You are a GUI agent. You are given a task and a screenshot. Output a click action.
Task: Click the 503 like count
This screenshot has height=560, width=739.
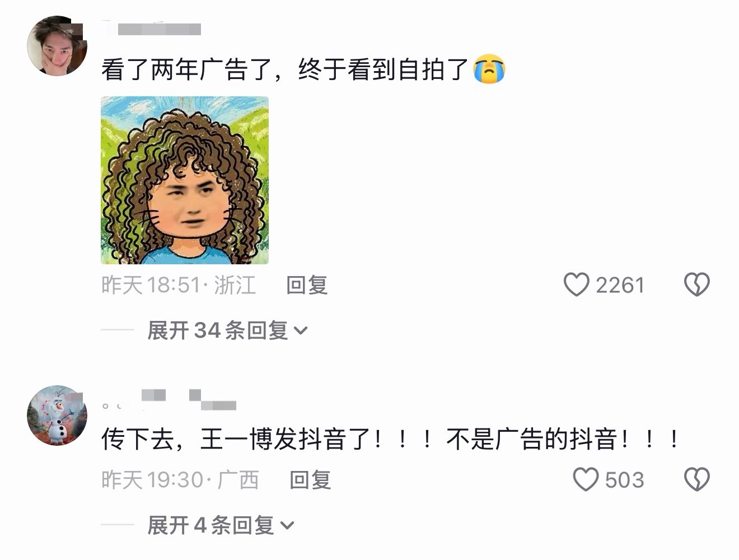pos(624,480)
